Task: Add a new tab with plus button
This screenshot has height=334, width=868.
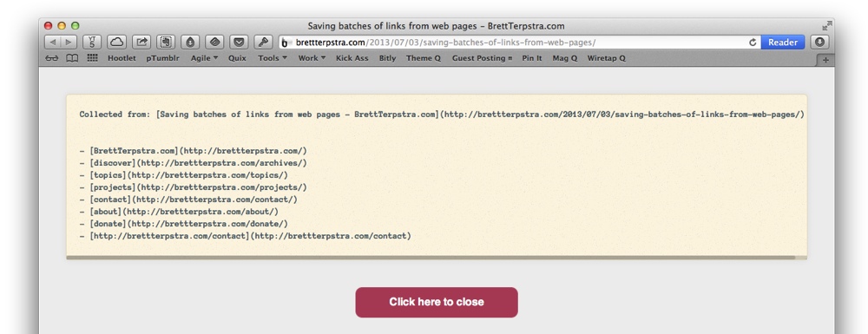Action: (825, 60)
